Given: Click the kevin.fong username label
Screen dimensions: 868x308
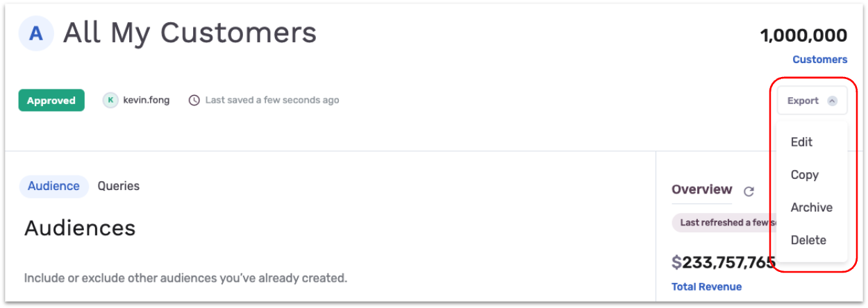Looking at the screenshot, I should click(147, 100).
